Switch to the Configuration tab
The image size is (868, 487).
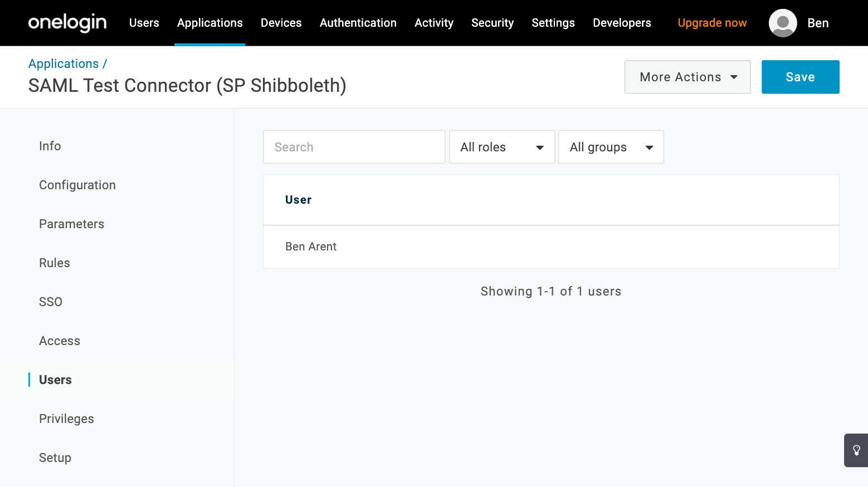[77, 185]
